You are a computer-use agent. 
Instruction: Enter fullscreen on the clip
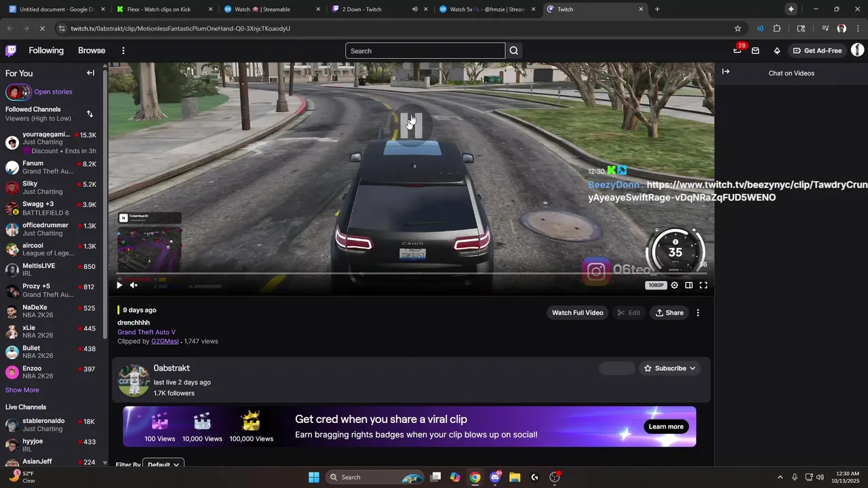coord(703,285)
